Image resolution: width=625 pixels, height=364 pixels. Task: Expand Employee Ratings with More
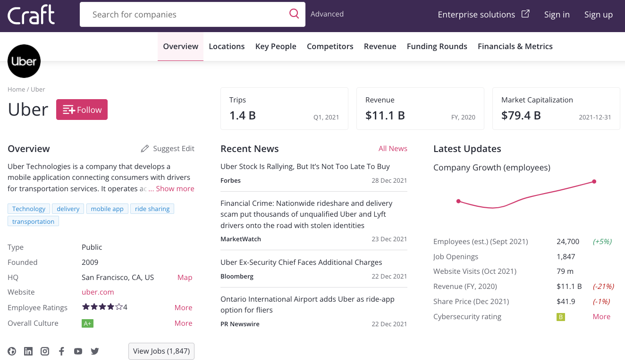(184, 307)
